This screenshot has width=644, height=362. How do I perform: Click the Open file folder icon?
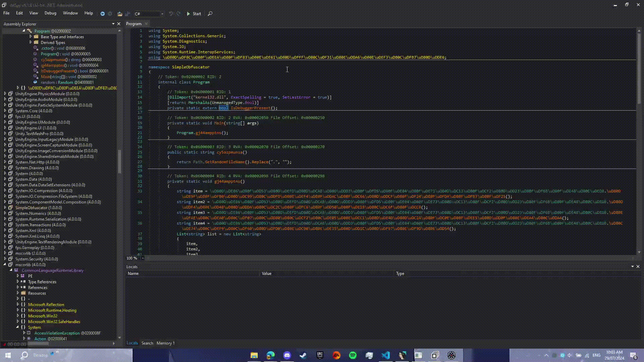coord(120,14)
